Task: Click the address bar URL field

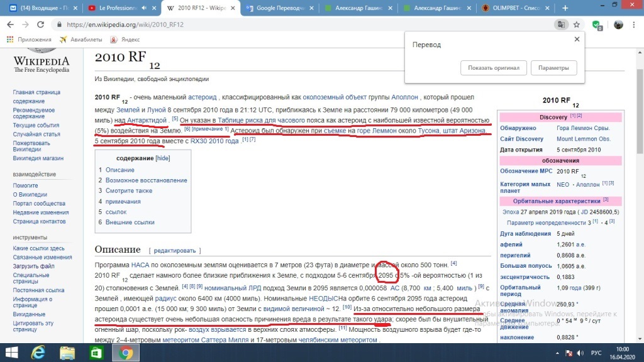Action: click(x=304, y=25)
